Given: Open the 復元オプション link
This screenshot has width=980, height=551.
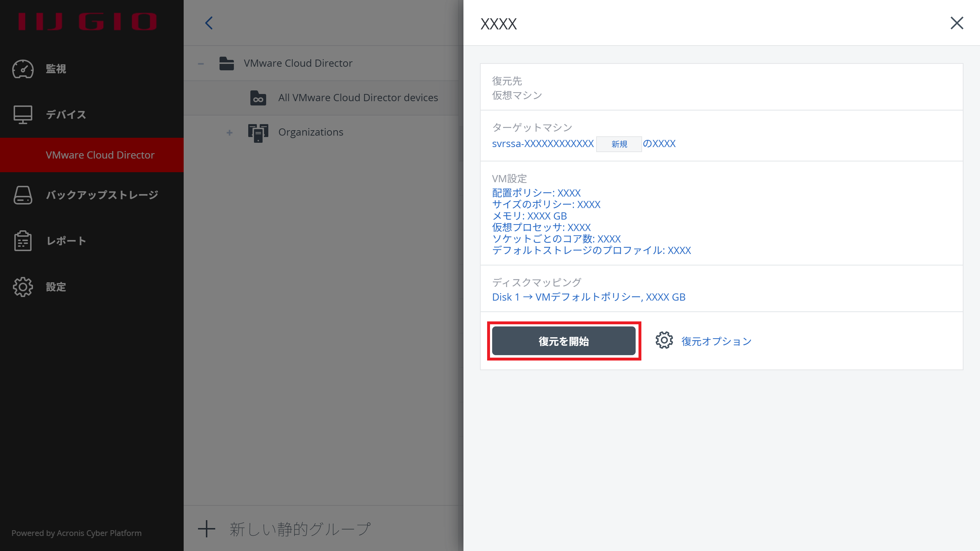Looking at the screenshot, I should pyautogui.click(x=716, y=342).
